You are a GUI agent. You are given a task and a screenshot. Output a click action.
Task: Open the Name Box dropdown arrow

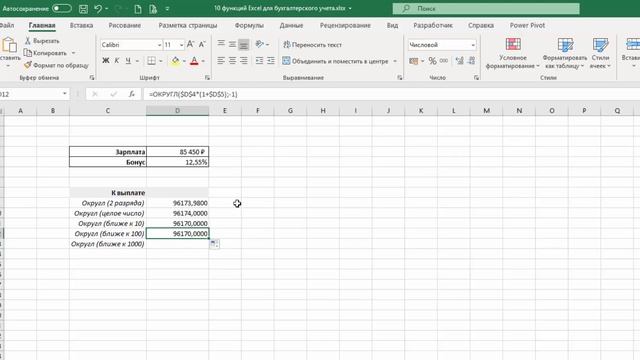pyautogui.click(x=64, y=94)
